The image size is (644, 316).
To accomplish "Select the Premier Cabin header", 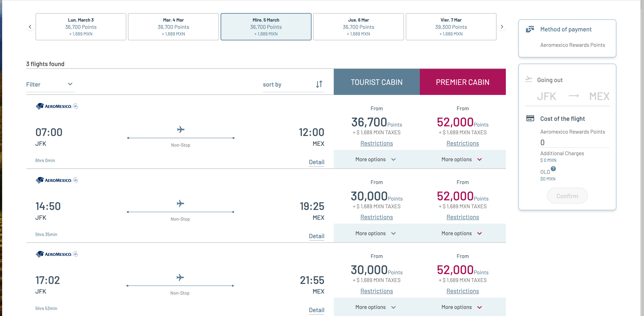I will [x=463, y=82].
